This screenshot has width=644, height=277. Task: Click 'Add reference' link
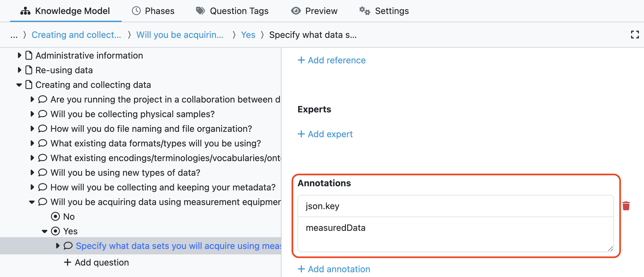coord(332,60)
